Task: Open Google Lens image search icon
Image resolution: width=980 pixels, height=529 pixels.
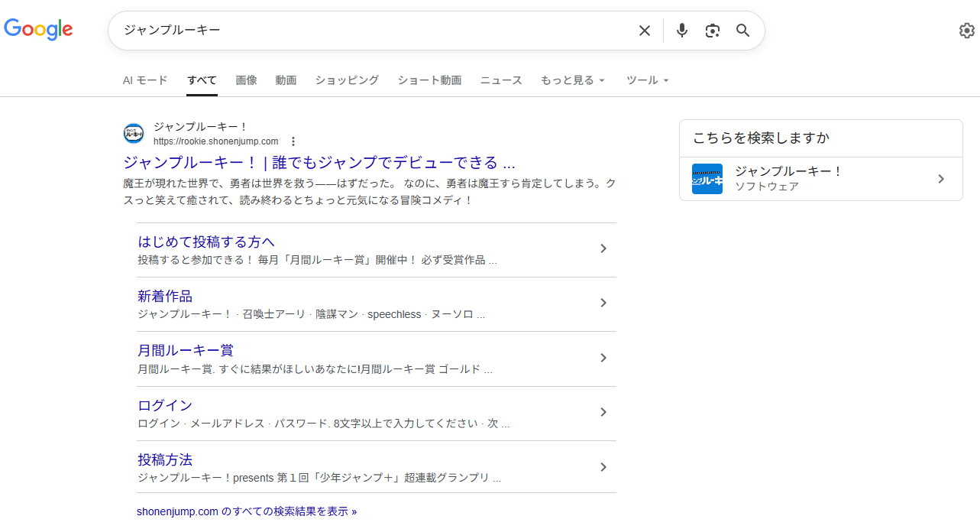Action: point(713,31)
